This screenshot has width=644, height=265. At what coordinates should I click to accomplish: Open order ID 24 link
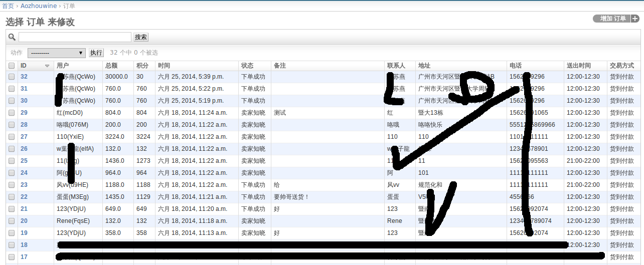coord(24,173)
